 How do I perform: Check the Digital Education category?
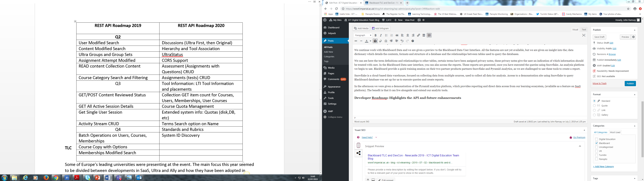[x=597, y=139]
